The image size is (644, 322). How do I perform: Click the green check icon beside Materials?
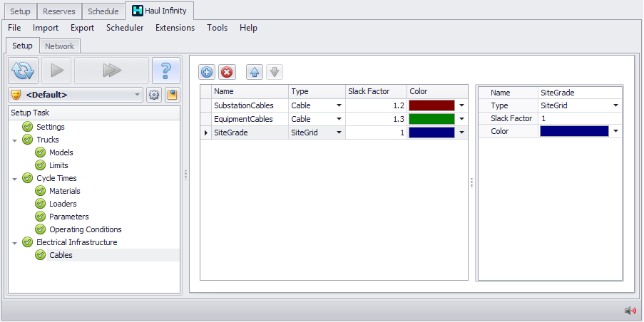click(40, 191)
